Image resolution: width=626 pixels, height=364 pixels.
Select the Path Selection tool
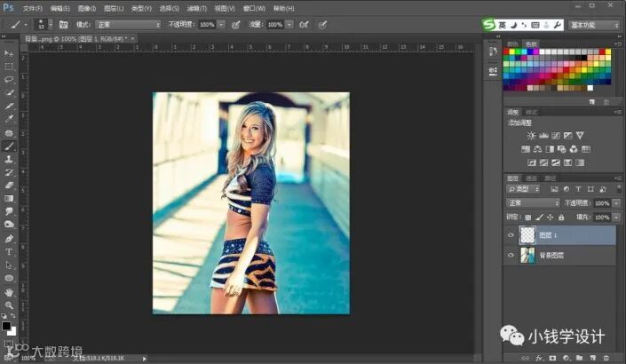(x=9, y=265)
